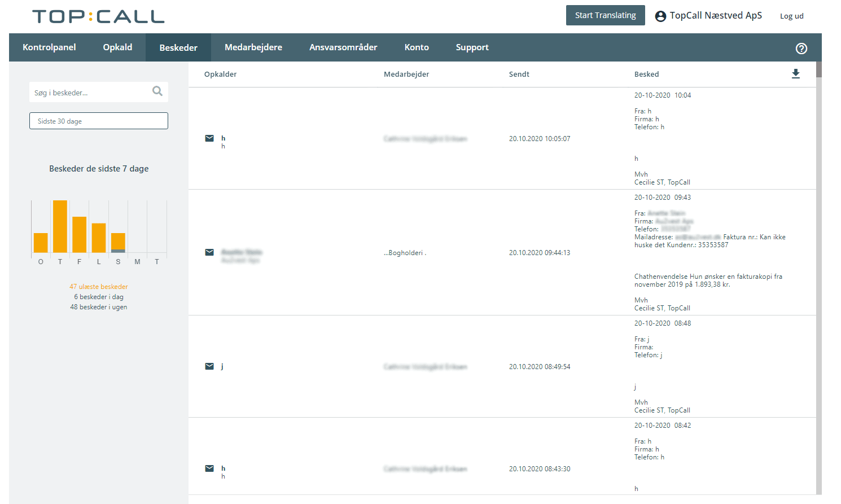The width and height of the screenshot is (841, 504).
Task: Open envelope icon for 08:49:54 message
Action: [209, 366]
